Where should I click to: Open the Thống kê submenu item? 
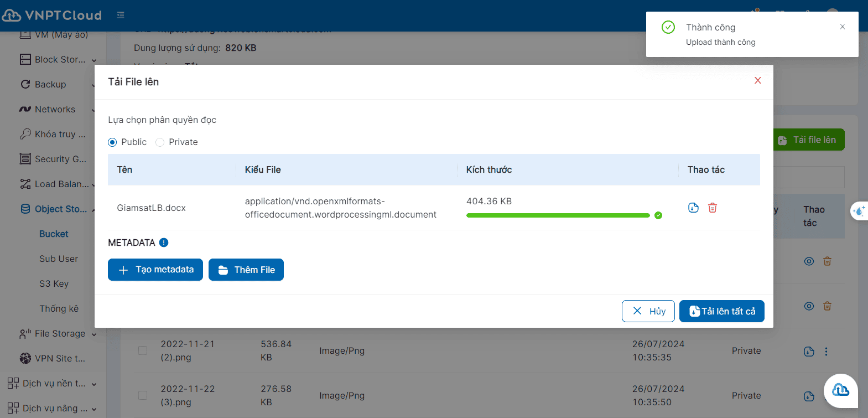pos(59,308)
